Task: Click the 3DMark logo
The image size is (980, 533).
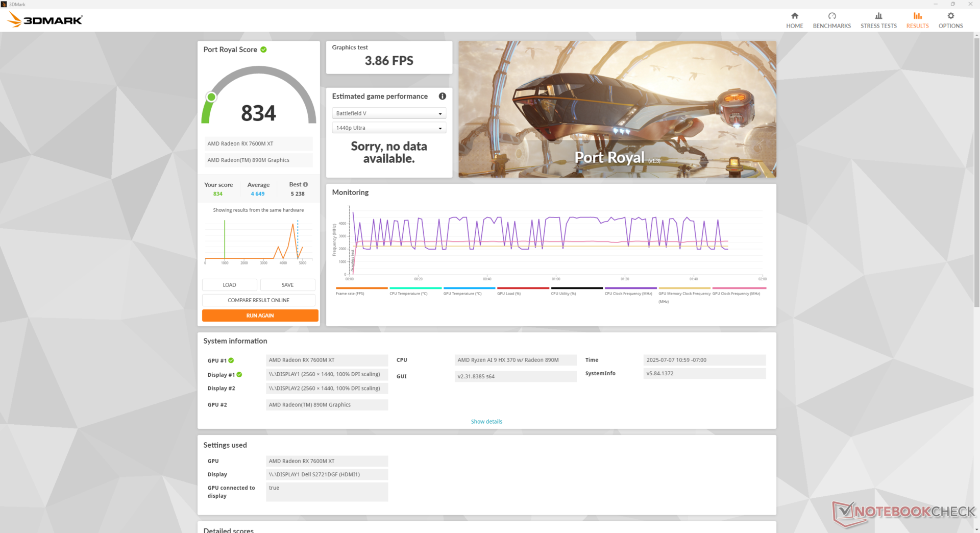Action: click(x=45, y=20)
